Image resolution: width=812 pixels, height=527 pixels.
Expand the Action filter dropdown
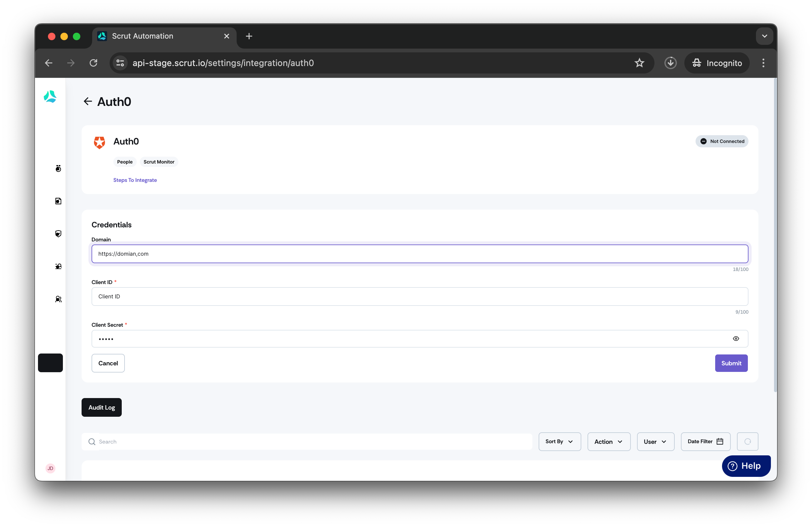[609, 441]
